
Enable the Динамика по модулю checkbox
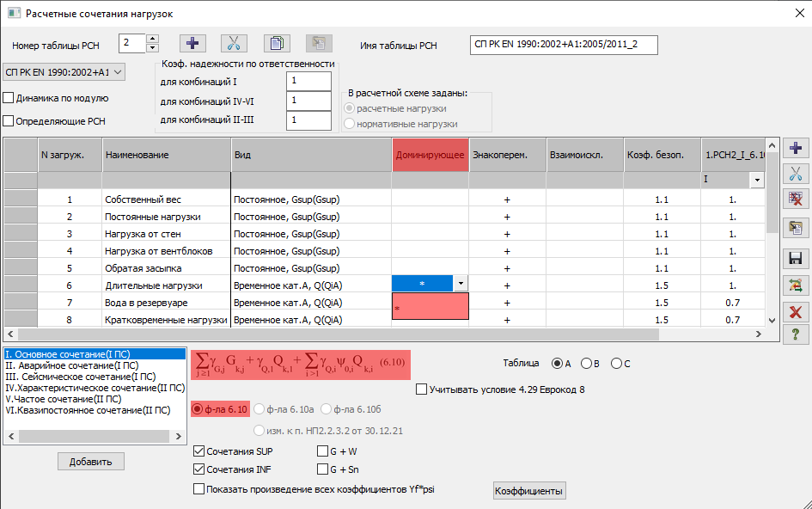(x=9, y=98)
